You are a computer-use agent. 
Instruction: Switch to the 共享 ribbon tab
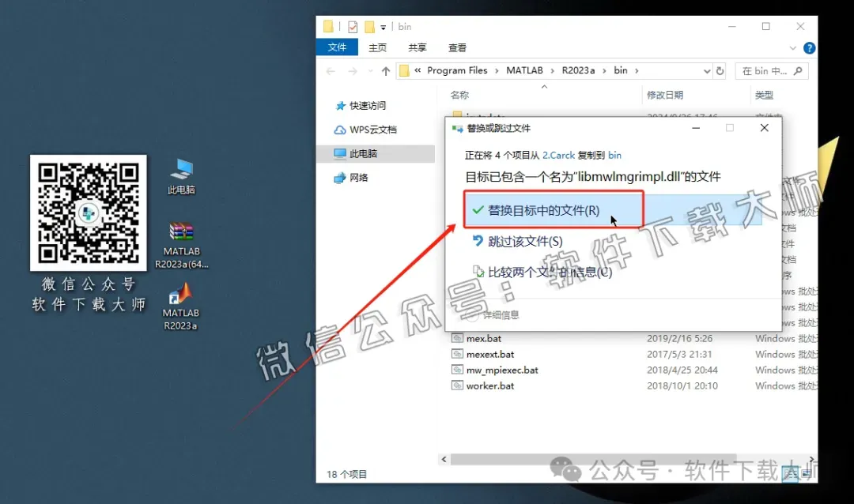418,48
